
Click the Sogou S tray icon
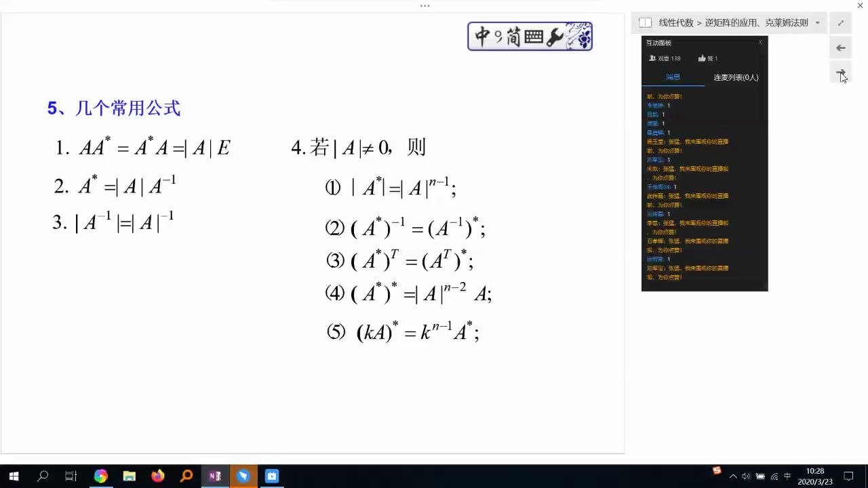pyautogui.click(x=717, y=470)
